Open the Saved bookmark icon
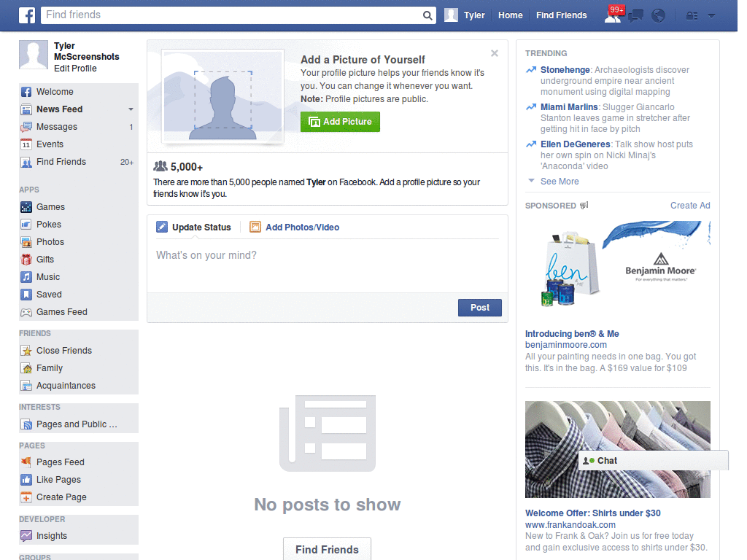The image size is (747, 560). (x=26, y=295)
